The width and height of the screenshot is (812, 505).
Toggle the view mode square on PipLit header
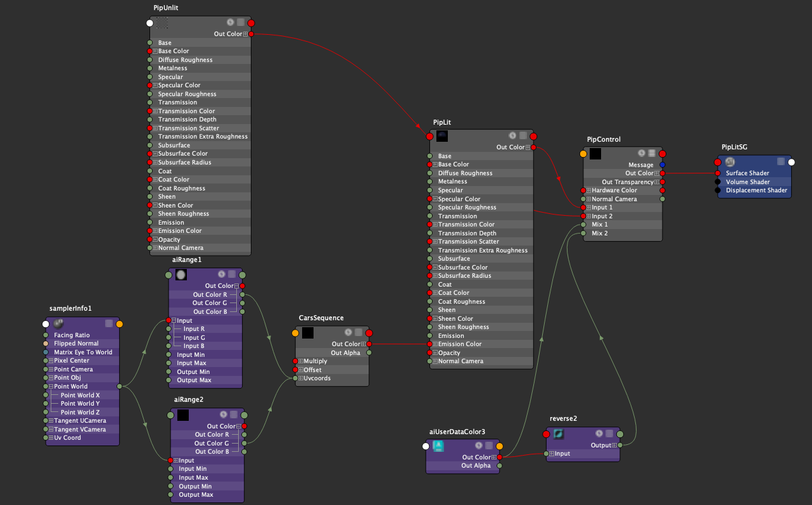click(523, 135)
